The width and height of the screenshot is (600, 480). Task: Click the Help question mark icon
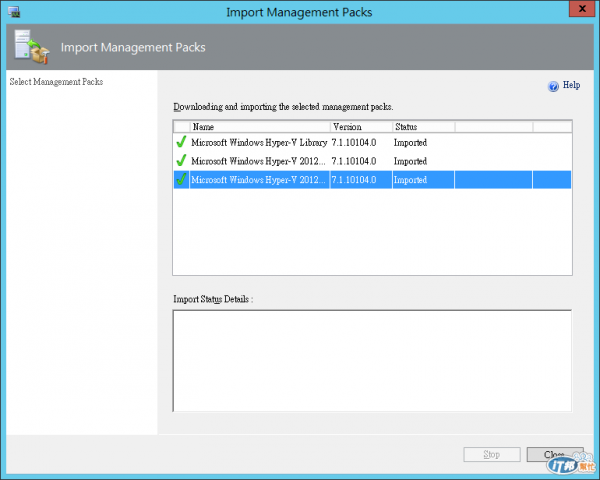point(553,87)
